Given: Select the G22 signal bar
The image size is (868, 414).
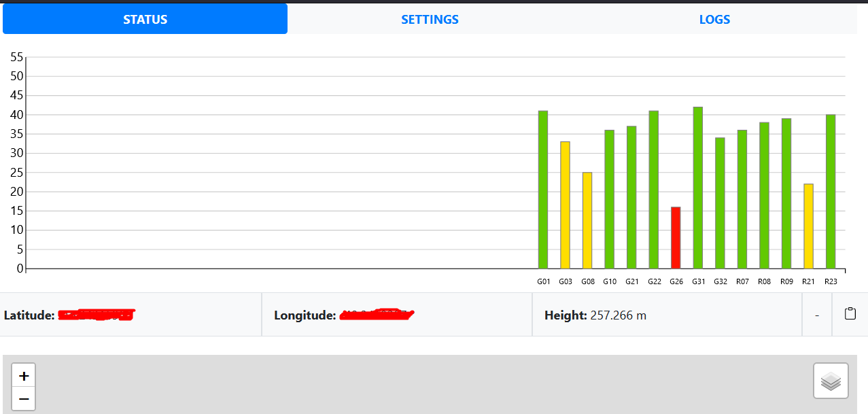Looking at the screenshot, I should pos(653,190).
